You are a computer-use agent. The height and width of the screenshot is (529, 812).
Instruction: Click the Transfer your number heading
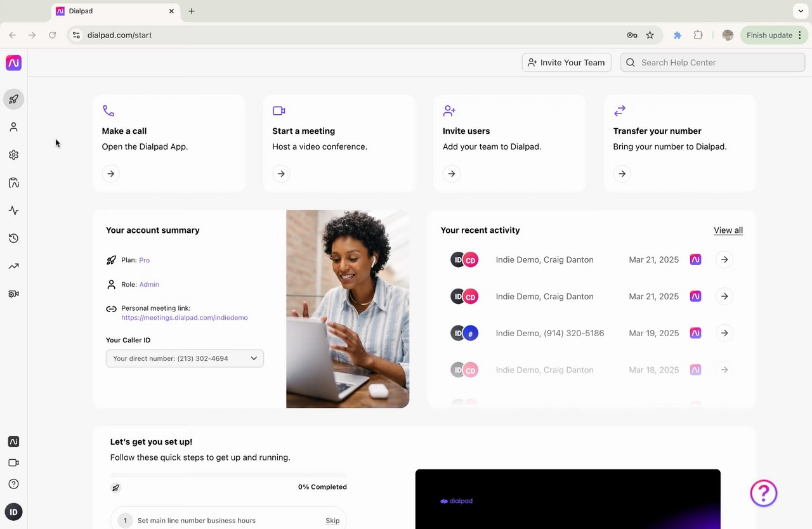(x=657, y=131)
